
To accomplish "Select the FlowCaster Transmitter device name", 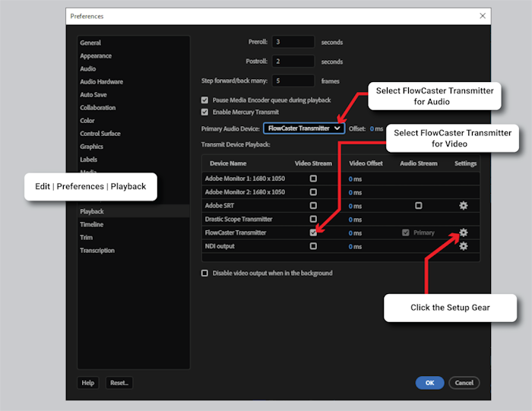I will [x=236, y=232].
